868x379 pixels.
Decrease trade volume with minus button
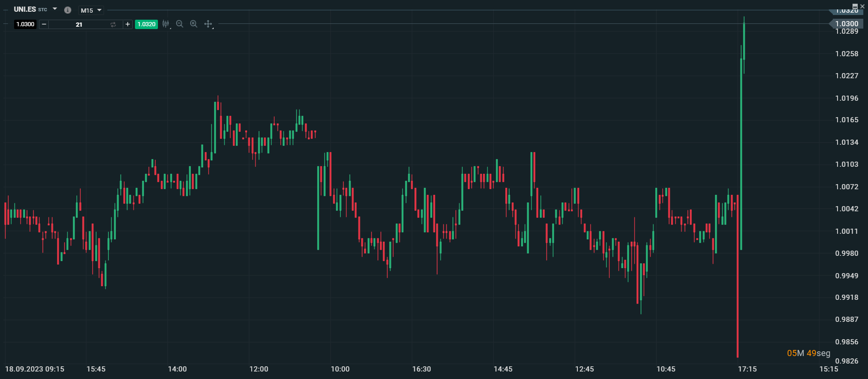(44, 24)
